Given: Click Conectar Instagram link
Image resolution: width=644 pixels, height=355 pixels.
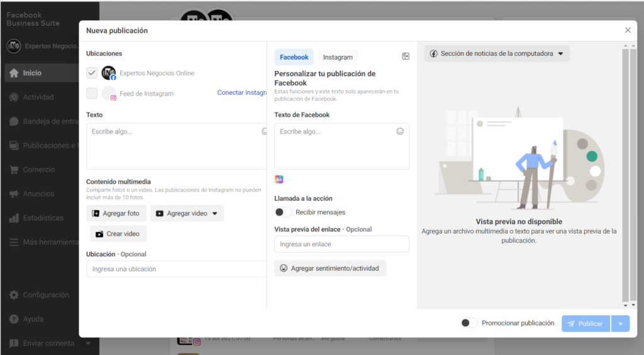Looking at the screenshot, I should point(242,93).
